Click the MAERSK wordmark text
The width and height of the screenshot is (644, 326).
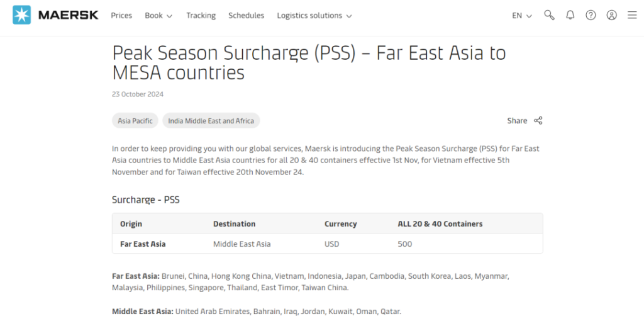point(68,15)
